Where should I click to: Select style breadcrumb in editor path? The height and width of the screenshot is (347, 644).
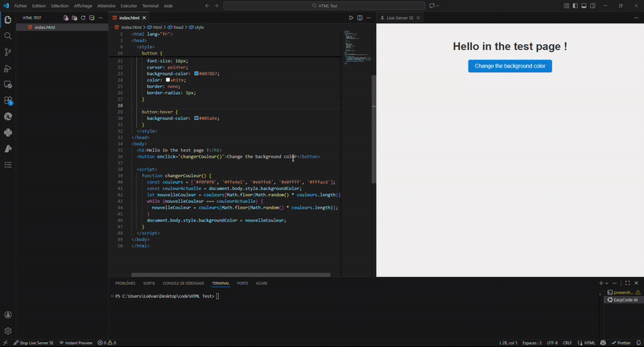pyautogui.click(x=196, y=27)
